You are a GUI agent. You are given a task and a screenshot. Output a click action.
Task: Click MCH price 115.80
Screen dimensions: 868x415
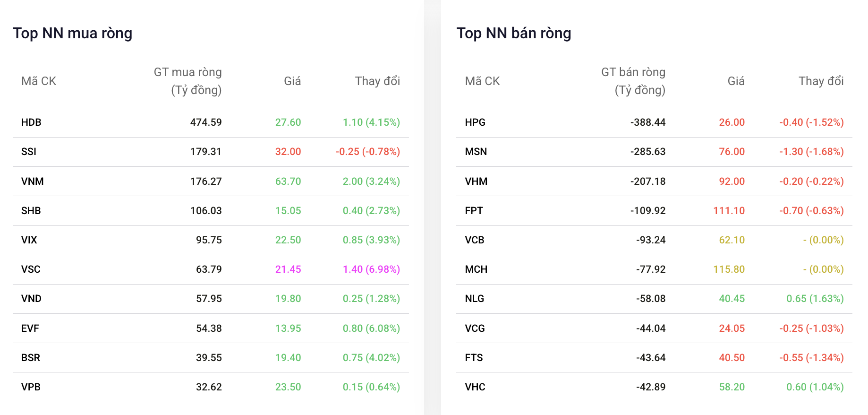[x=729, y=269]
